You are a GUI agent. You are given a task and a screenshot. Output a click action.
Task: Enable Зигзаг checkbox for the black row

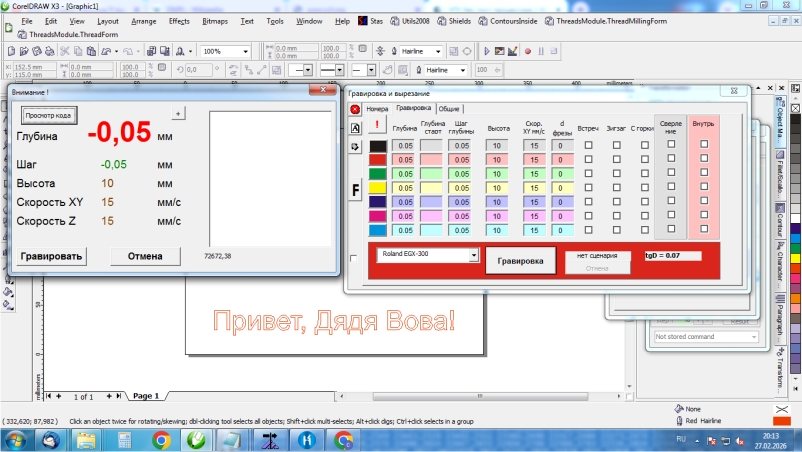pyautogui.click(x=616, y=145)
